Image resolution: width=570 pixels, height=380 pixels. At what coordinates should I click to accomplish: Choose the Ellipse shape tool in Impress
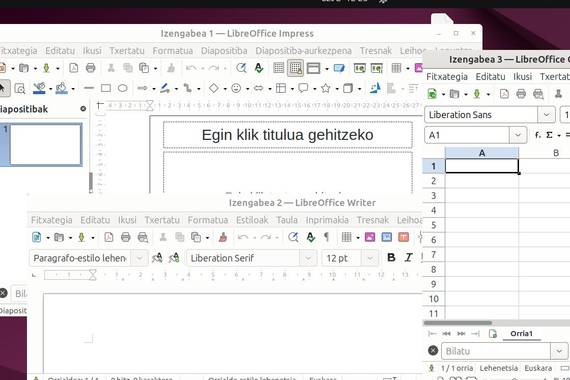123,88
